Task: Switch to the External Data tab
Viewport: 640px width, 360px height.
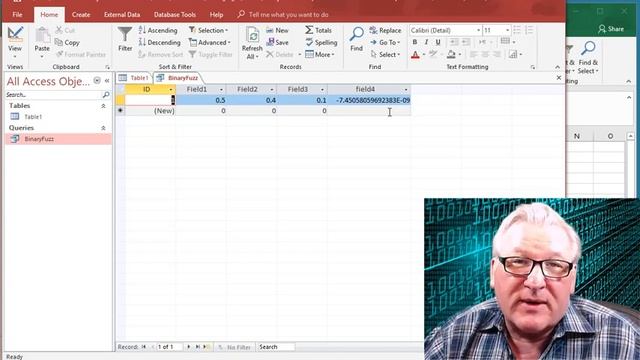Action: [x=122, y=15]
